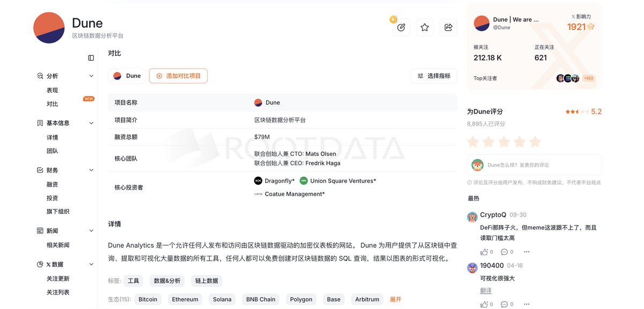Open CryptoQ's avatar profile

pyautogui.click(x=472, y=217)
